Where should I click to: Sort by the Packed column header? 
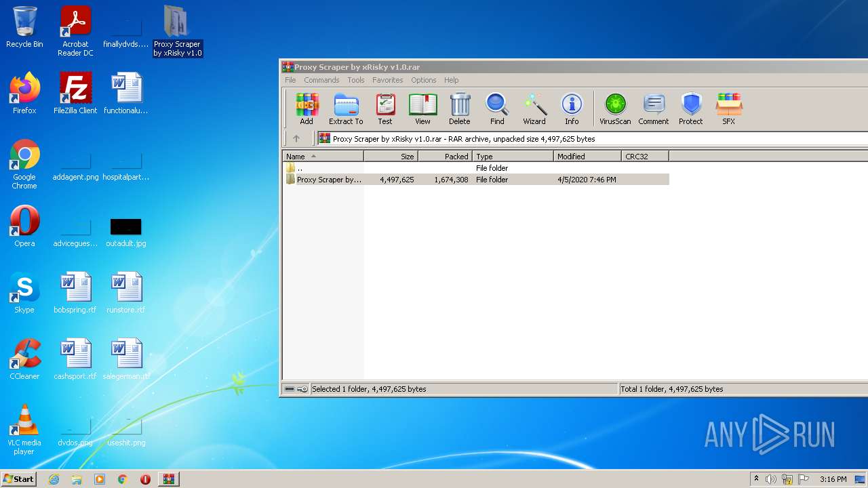click(x=446, y=156)
